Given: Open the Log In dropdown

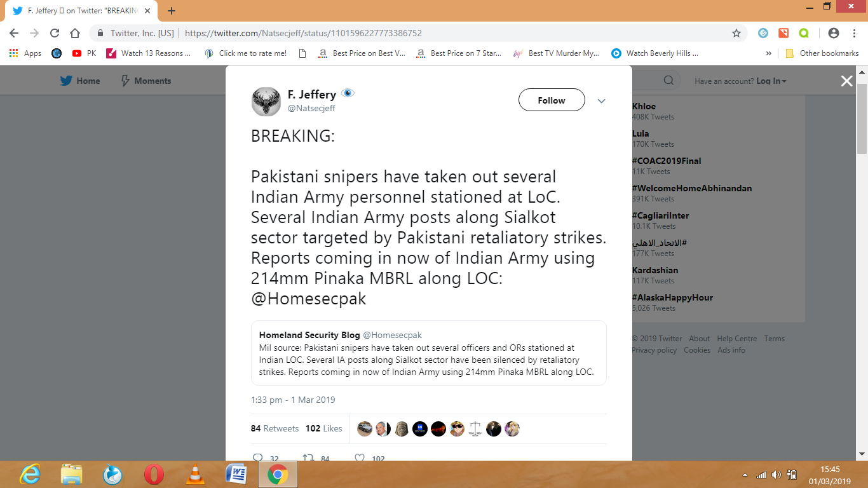Looking at the screenshot, I should [771, 81].
